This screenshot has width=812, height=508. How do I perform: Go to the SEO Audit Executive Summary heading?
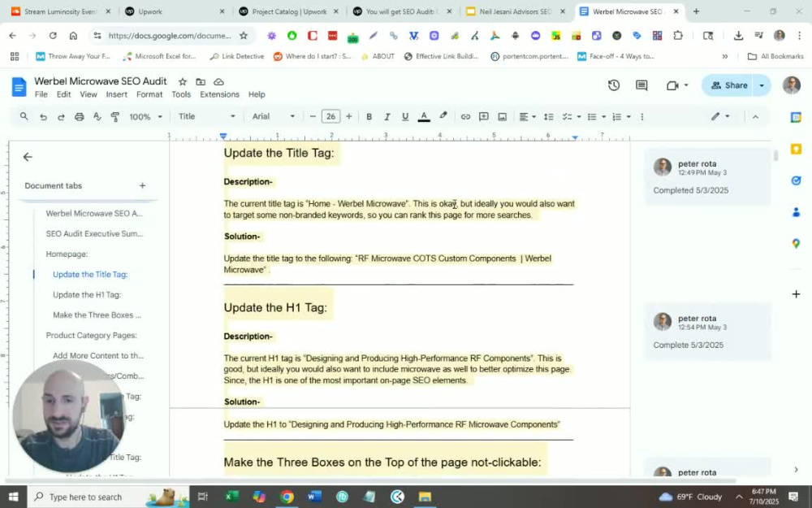click(94, 234)
